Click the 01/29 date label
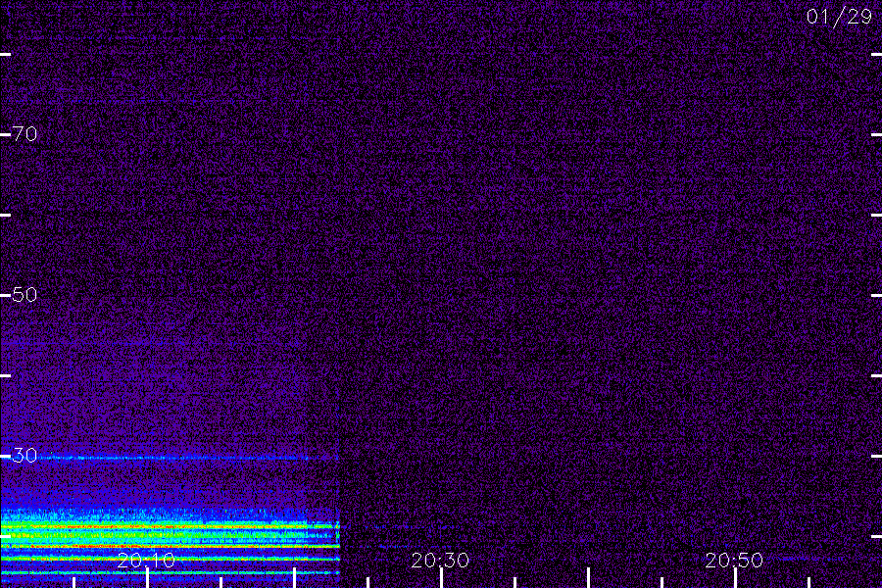This screenshot has height=588, width=882. [x=839, y=17]
